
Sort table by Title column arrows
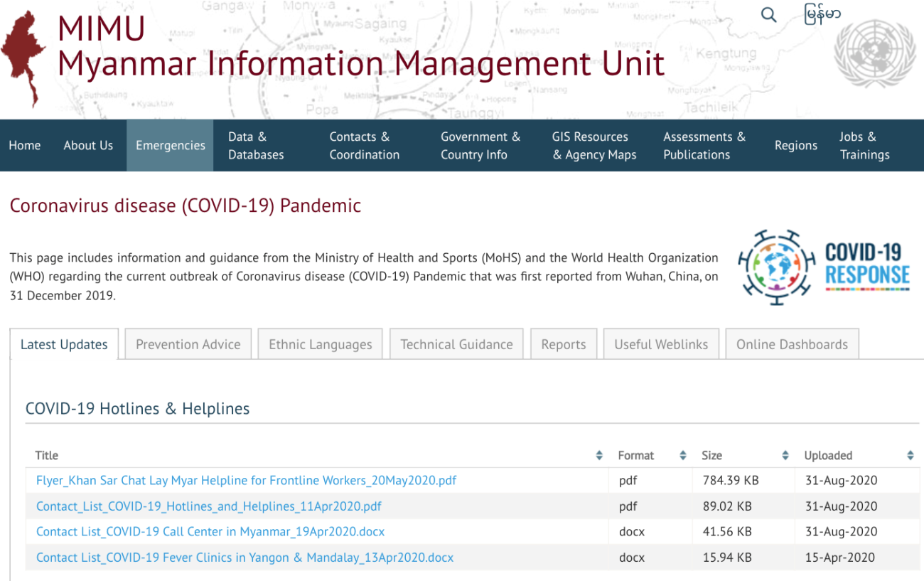[599, 455]
